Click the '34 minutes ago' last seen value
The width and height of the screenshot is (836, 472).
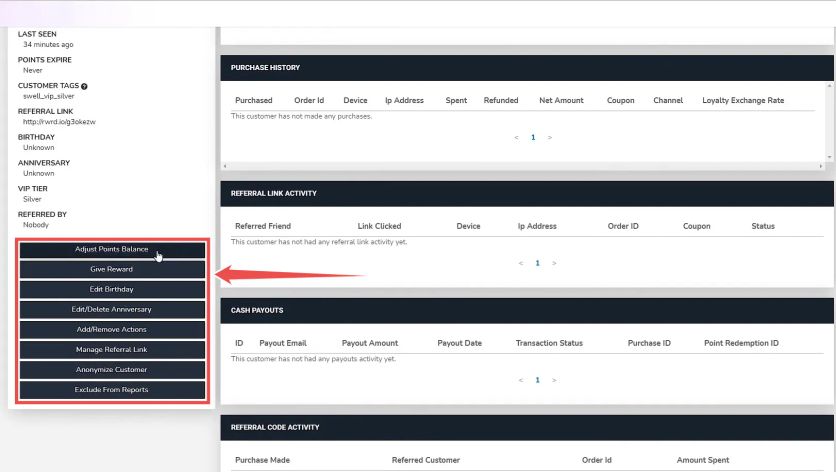48,44
